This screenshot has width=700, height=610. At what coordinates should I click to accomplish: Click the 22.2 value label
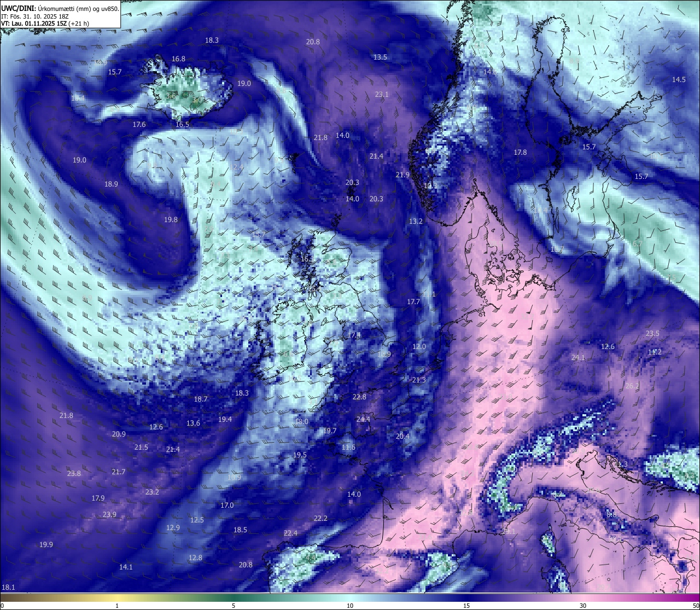coord(320,518)
